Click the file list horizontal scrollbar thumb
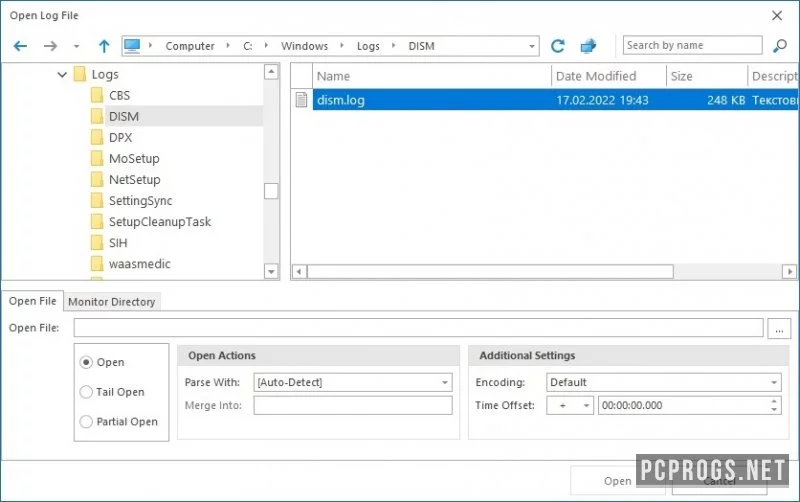The image size is (800, 502). coord(490,271)
